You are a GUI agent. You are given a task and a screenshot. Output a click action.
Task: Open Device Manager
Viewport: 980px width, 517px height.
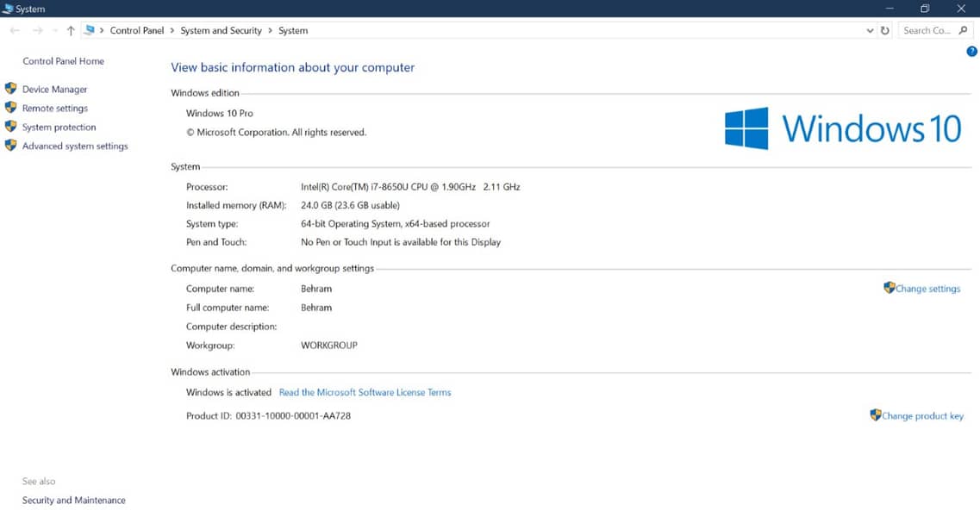coord(54,89)
